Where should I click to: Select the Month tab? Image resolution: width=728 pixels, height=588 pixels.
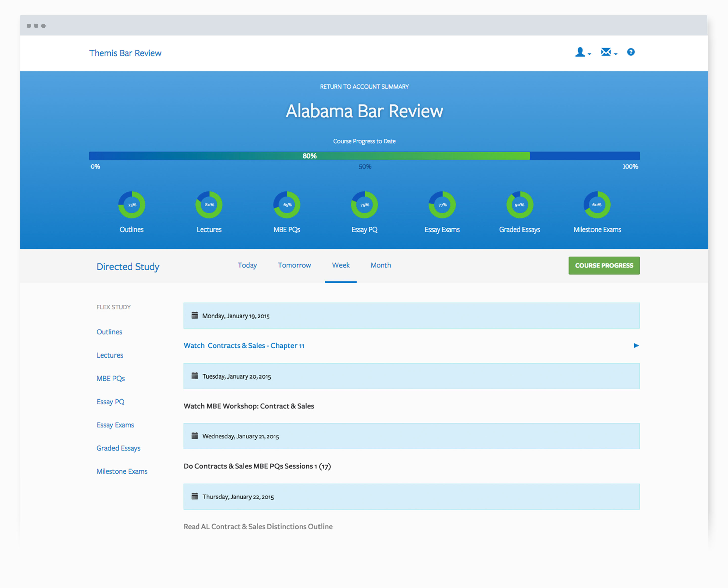tap(380, 266)
